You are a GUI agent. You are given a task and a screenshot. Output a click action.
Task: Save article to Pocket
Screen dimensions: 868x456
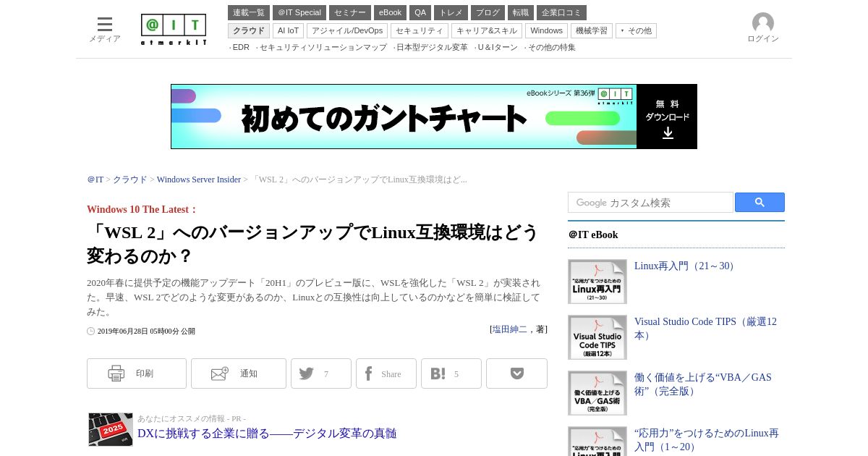click(516, 373)
